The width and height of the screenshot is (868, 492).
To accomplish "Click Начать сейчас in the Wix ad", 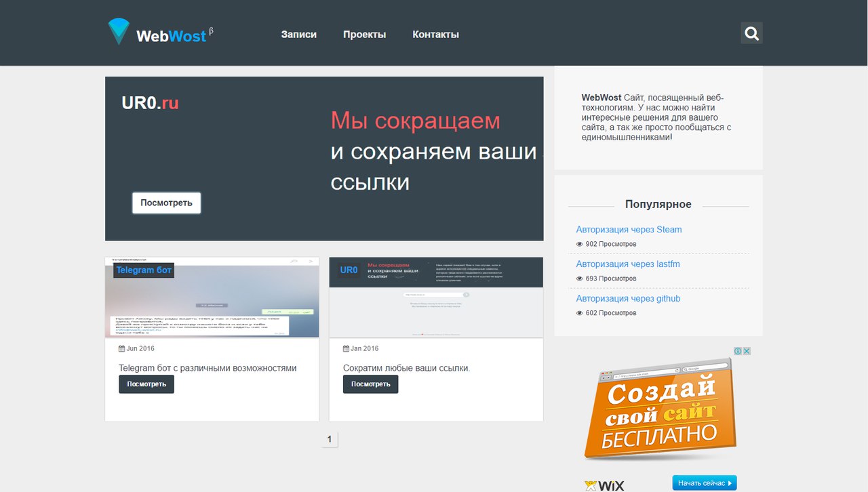I will pos(704,483).
